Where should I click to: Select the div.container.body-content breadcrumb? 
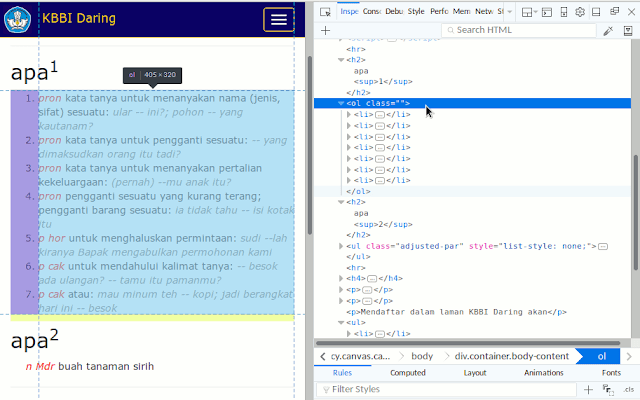(x=511, y=356)
